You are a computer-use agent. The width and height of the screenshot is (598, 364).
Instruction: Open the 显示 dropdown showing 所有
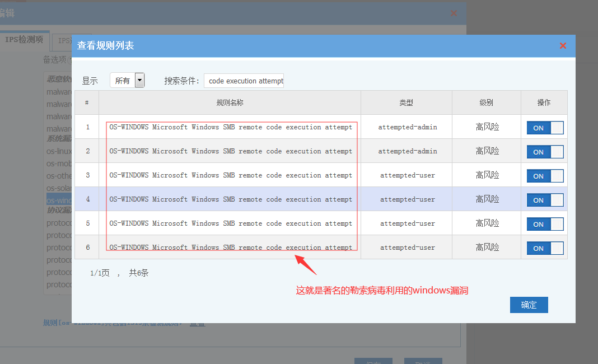(128, 81)
